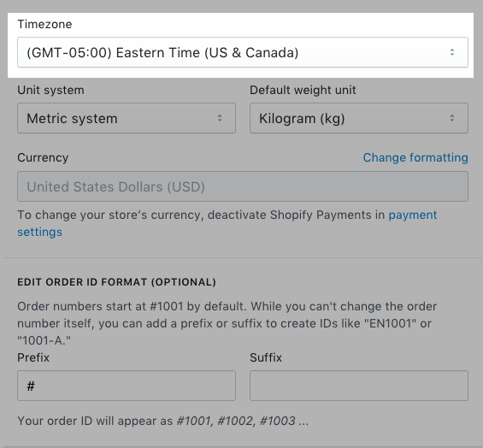483x448 pixels.
Task: Click the Edit Order ID Format heading
Action: click(116, 282)
